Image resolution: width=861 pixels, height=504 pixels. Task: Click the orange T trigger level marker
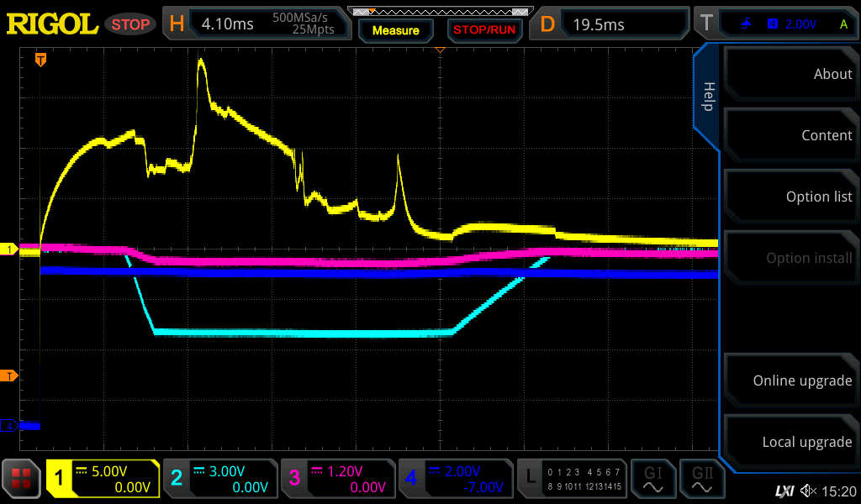coord(9,375)
